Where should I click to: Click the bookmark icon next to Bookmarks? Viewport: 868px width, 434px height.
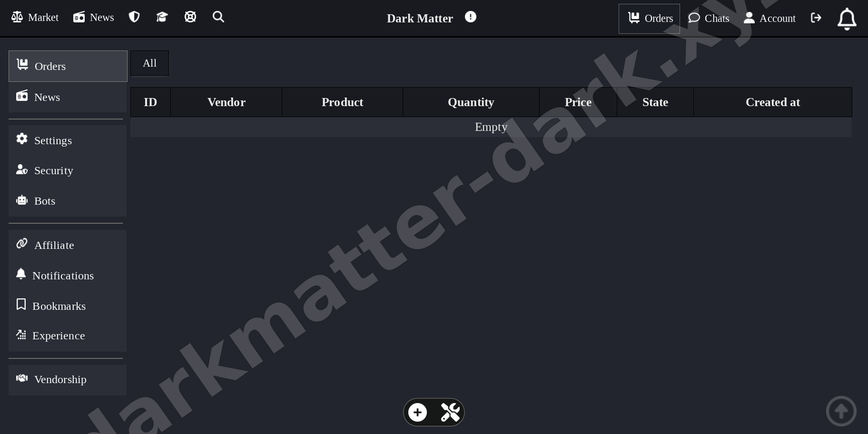(21, 304)
